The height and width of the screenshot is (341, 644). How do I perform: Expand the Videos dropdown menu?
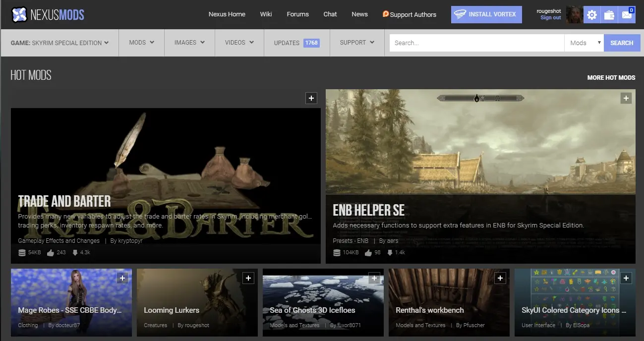click(239, 43)
